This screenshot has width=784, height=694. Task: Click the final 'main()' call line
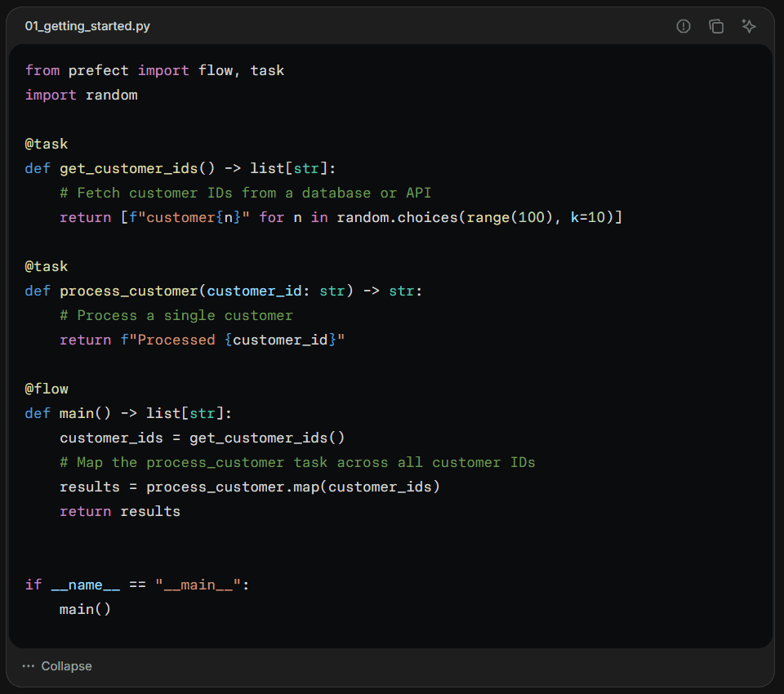click(x=85, y=610)
